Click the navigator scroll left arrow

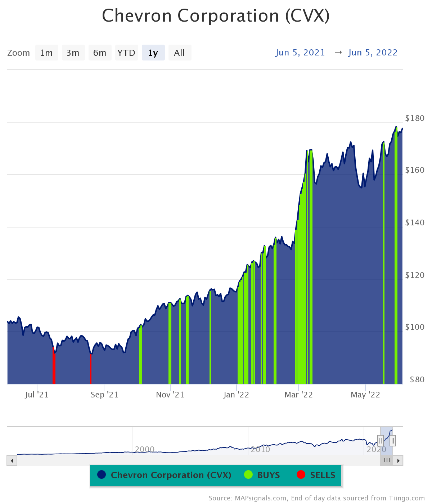(12, 460)
